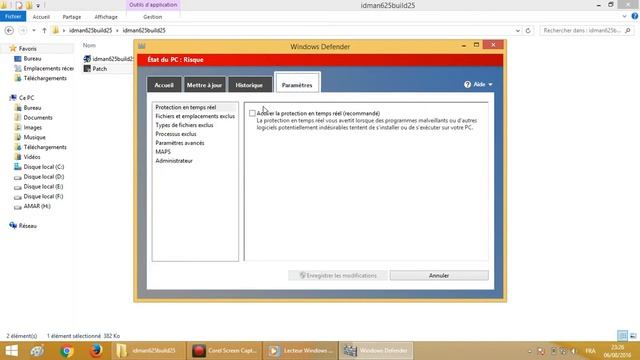This screenshot has height=360, width=640.
Task: Open Images under Ce PC
Action: click(x=33, y=127)
